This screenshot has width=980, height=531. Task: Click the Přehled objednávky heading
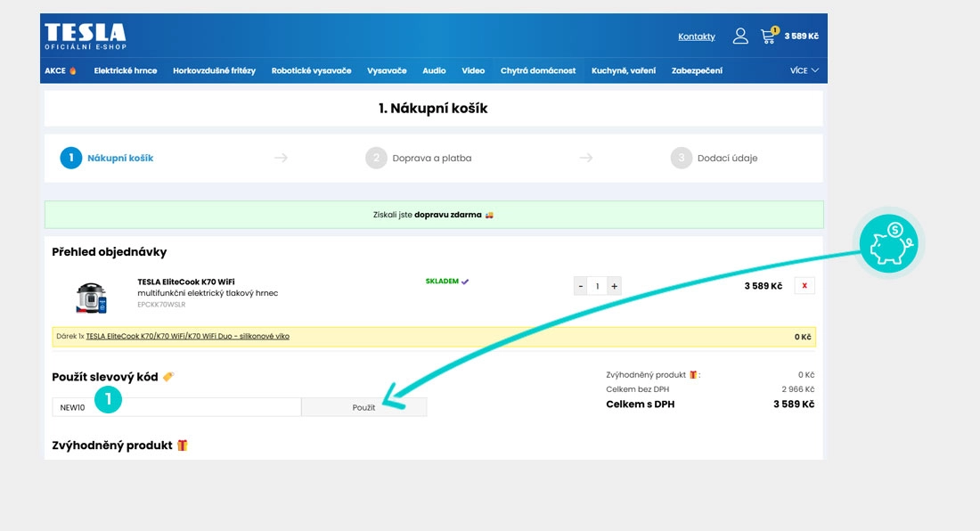click(x=110, y=252)
